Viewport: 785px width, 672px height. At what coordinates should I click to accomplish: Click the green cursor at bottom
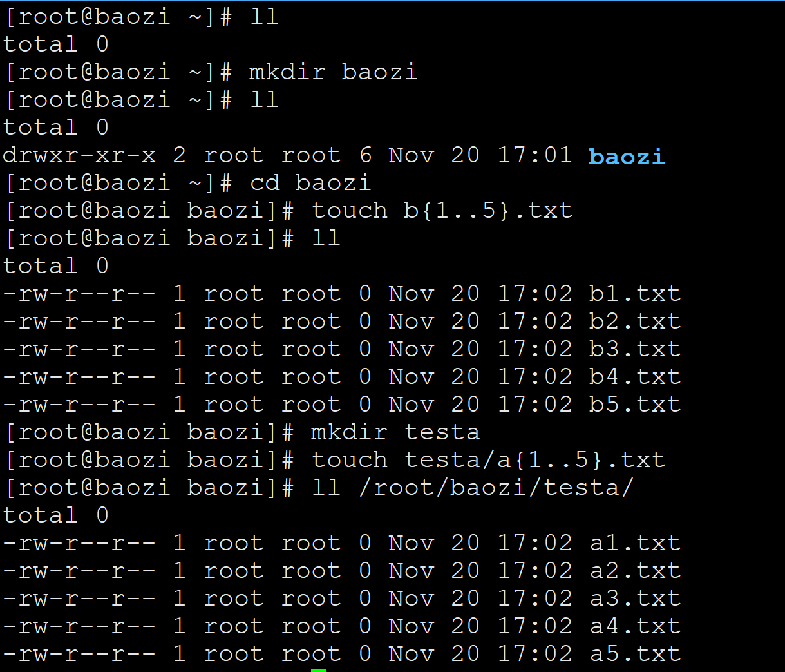[x=319, y=670]
